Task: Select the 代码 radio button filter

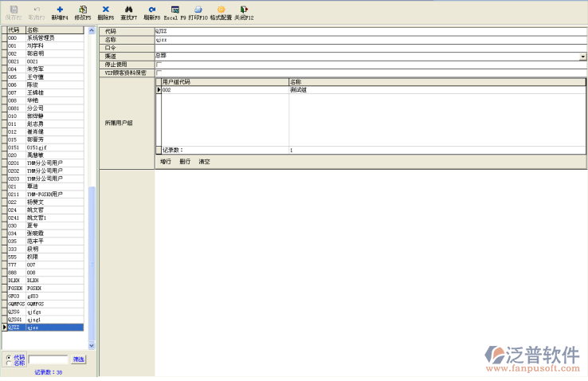Action: tap(9, 357)
